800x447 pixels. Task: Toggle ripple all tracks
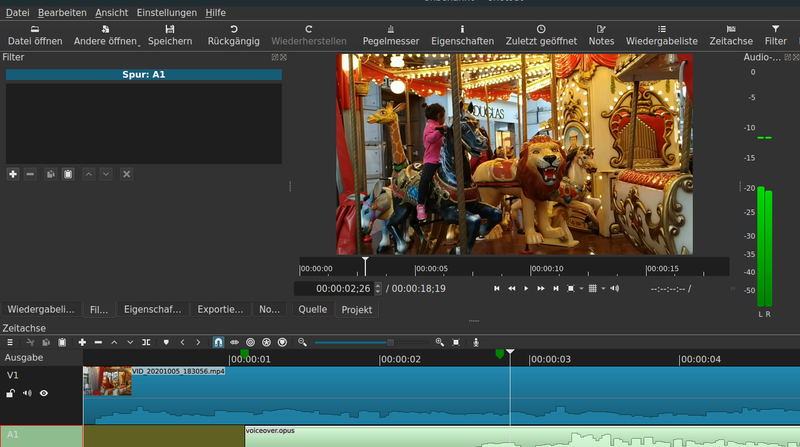(266, 342)
